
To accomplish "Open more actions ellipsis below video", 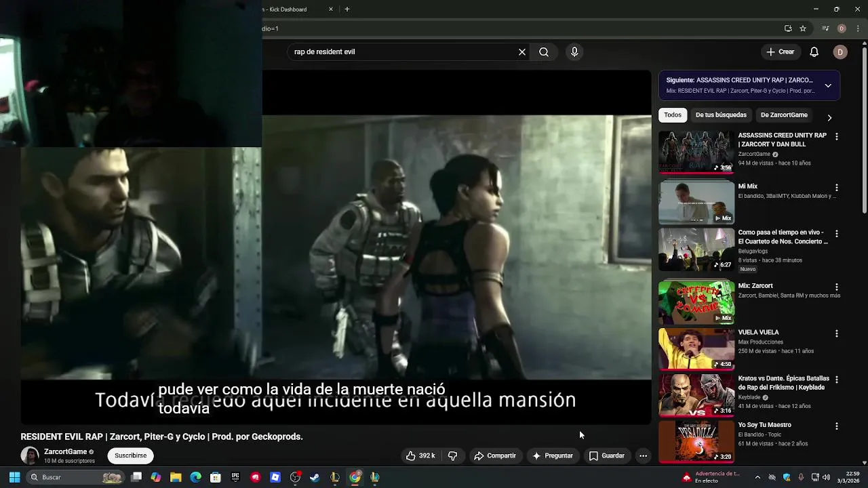I will (x=643, y=455).
